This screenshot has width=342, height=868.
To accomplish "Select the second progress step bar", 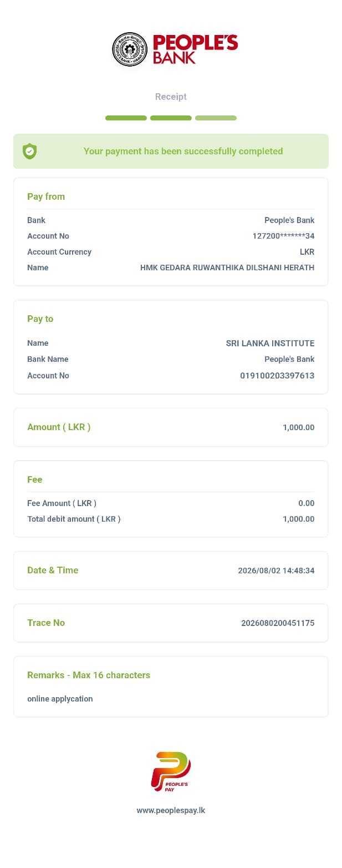I will click(x=171, y=118).
